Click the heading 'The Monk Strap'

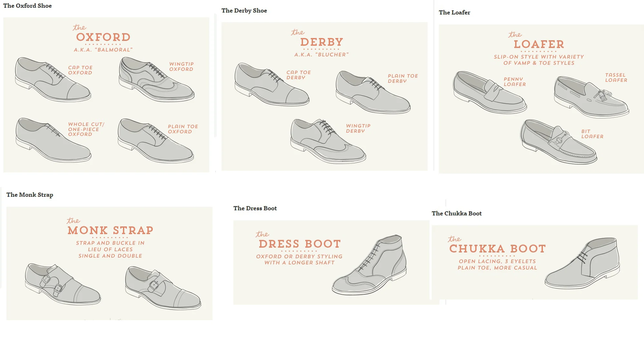[x=30, y=195]
